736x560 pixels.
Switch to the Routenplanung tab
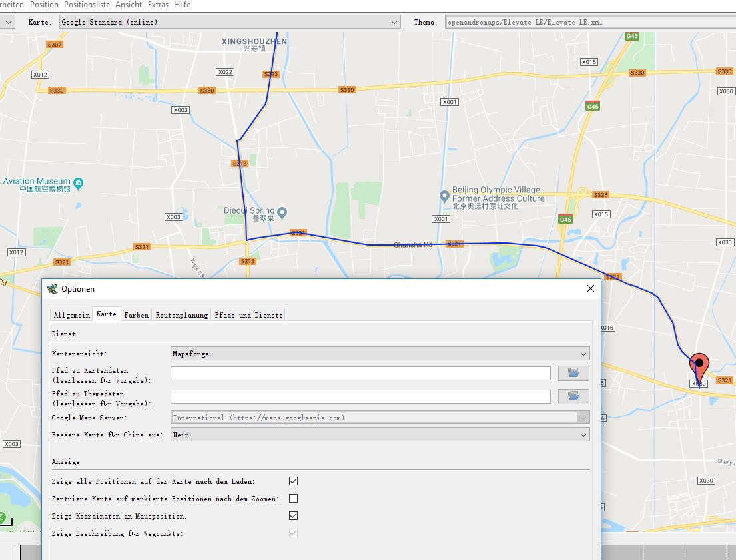pos(182,315)
